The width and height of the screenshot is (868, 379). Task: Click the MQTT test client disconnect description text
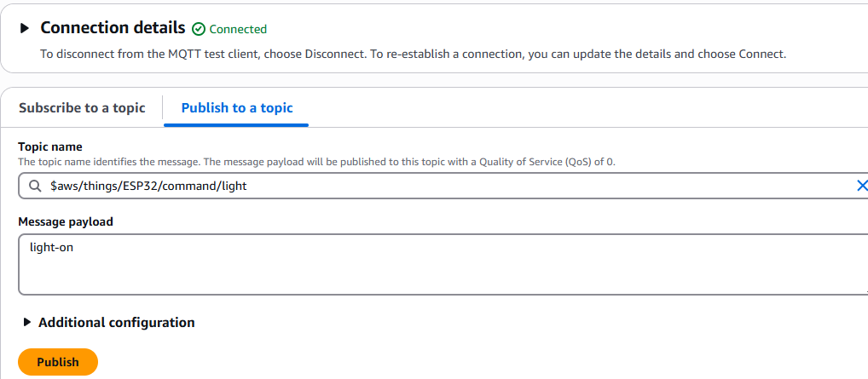coord(413,55)
